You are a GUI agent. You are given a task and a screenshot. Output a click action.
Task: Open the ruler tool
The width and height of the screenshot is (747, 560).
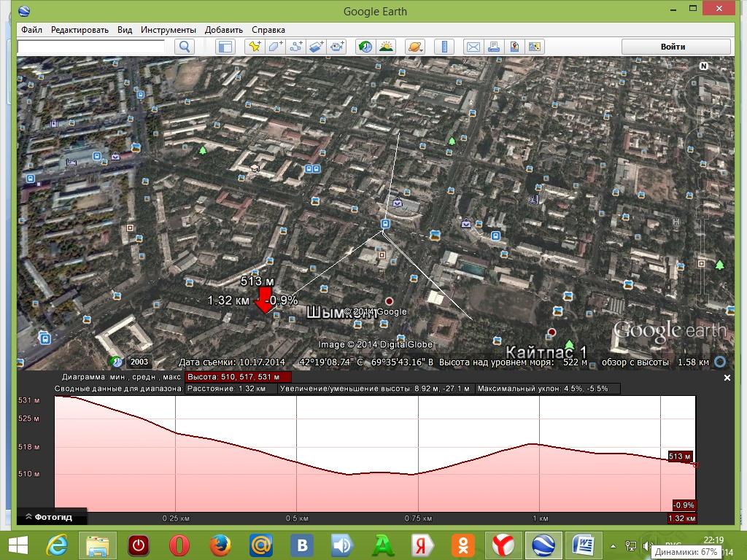tap(444, 47)
